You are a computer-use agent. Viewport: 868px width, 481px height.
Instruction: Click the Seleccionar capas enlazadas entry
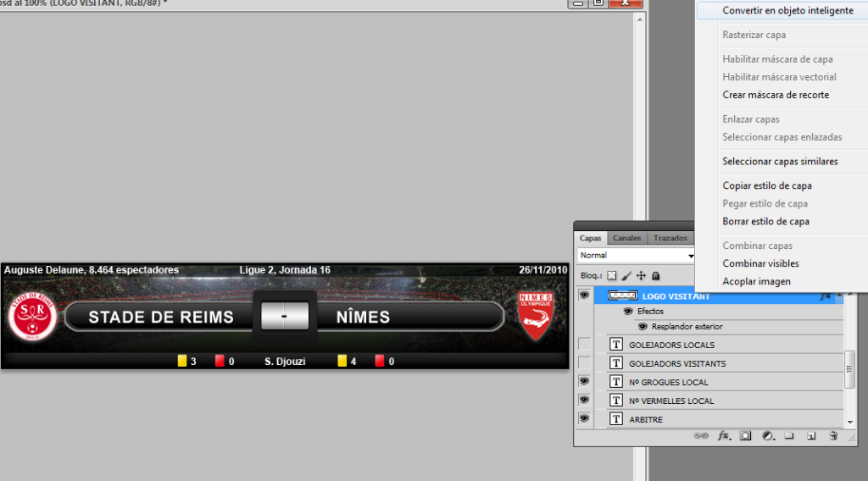click(x=782, y=137)
